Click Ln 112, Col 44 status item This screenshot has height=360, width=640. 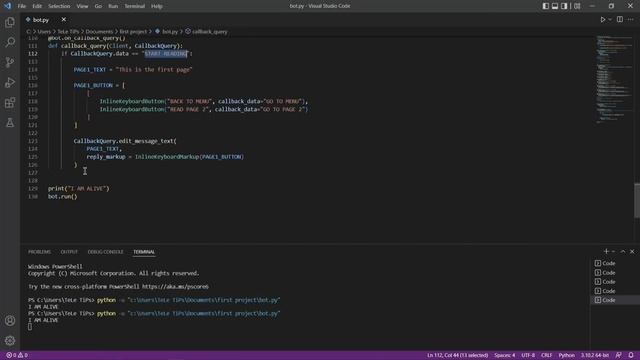tap(458, 355)
